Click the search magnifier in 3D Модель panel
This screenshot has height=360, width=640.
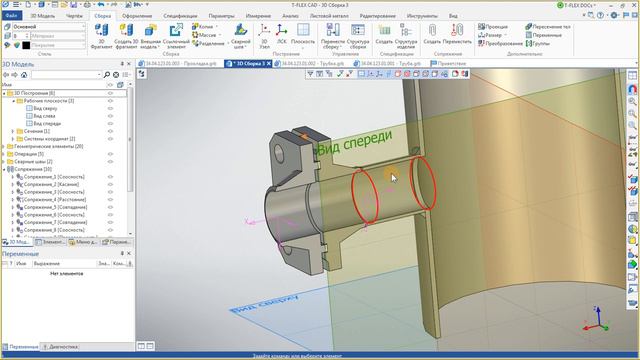coord(107,75)
